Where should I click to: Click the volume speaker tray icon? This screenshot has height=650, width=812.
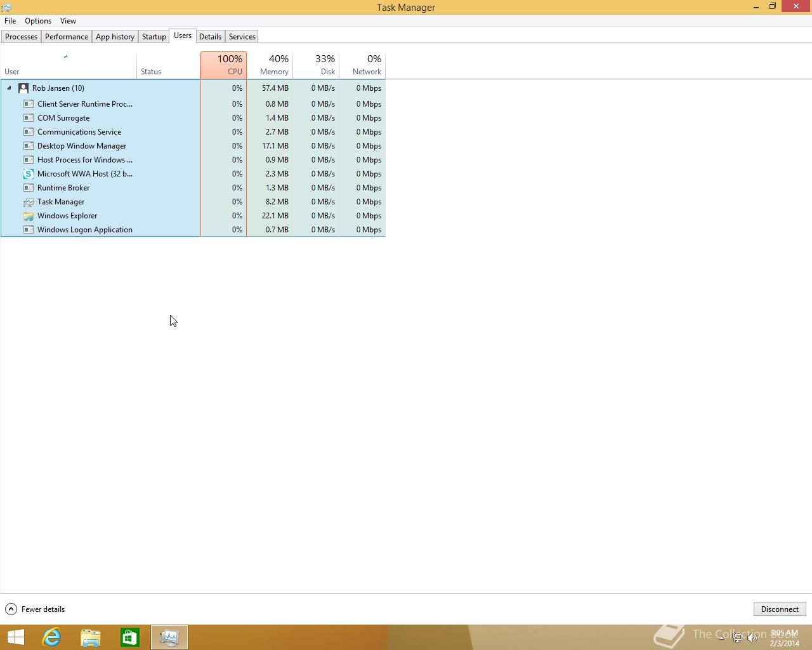[753, 638]
